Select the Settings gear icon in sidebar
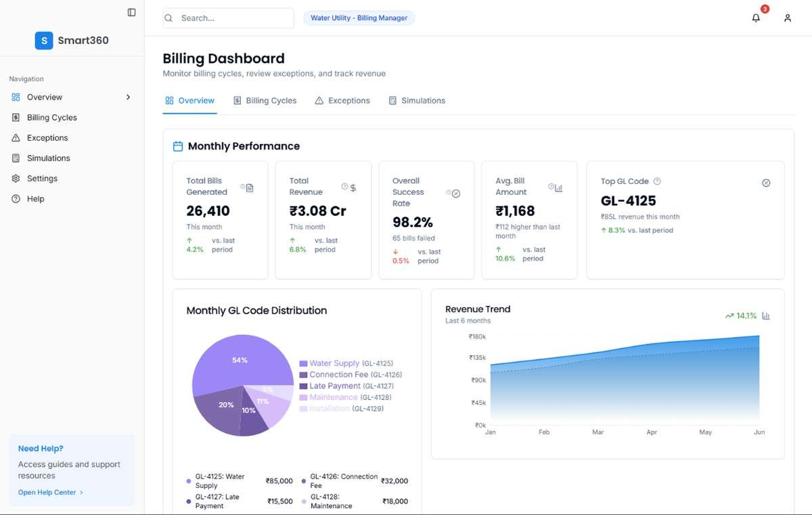 pyautogui.click(x=15, y=178)
